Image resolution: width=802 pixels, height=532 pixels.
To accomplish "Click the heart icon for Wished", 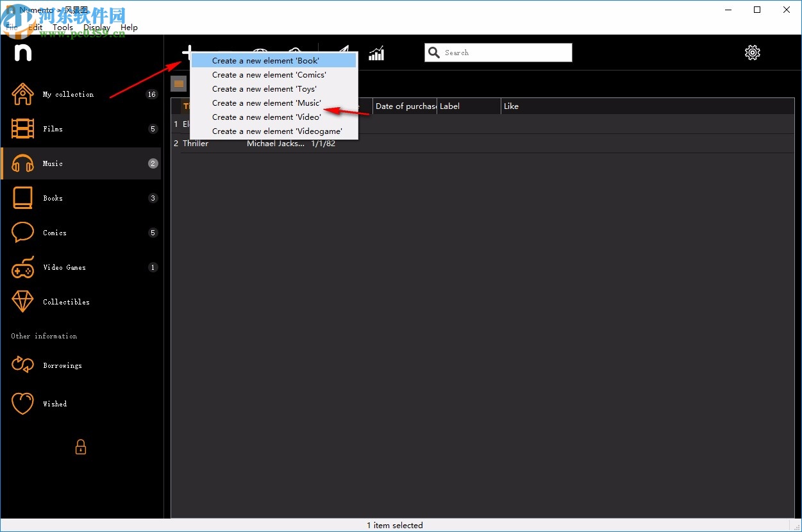I will point(22,403).
